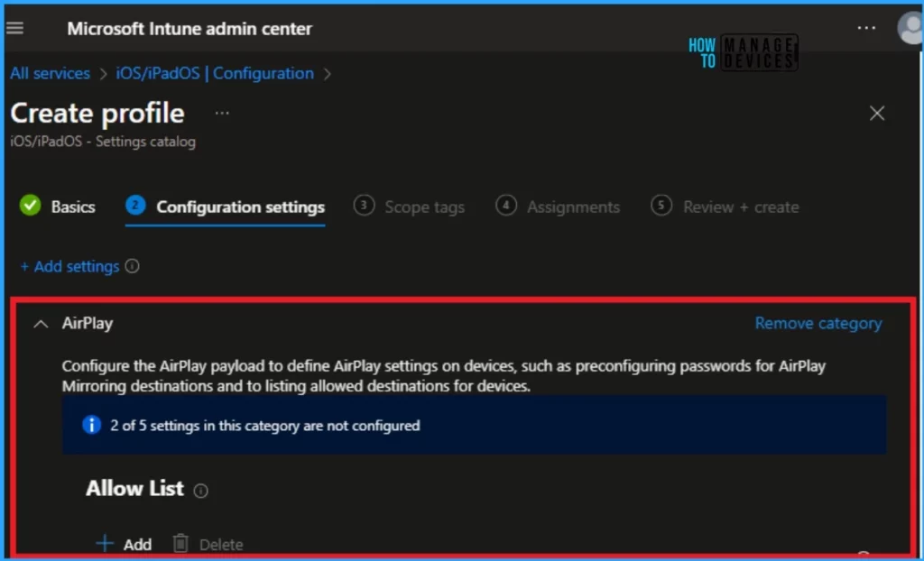Select the Configuration settings tab
This screenshot has width=924, height=561.
[x=225, y=207]
